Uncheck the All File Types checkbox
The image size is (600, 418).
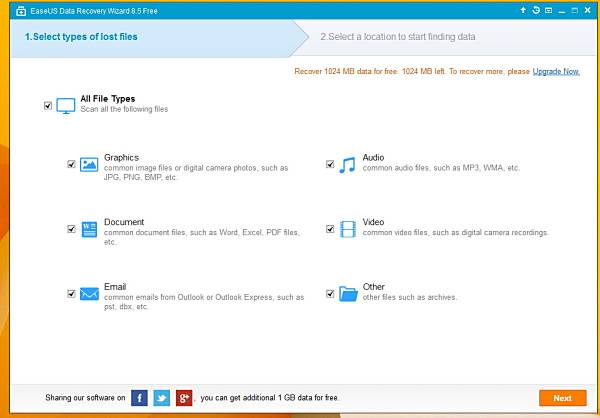coord(48,105)
